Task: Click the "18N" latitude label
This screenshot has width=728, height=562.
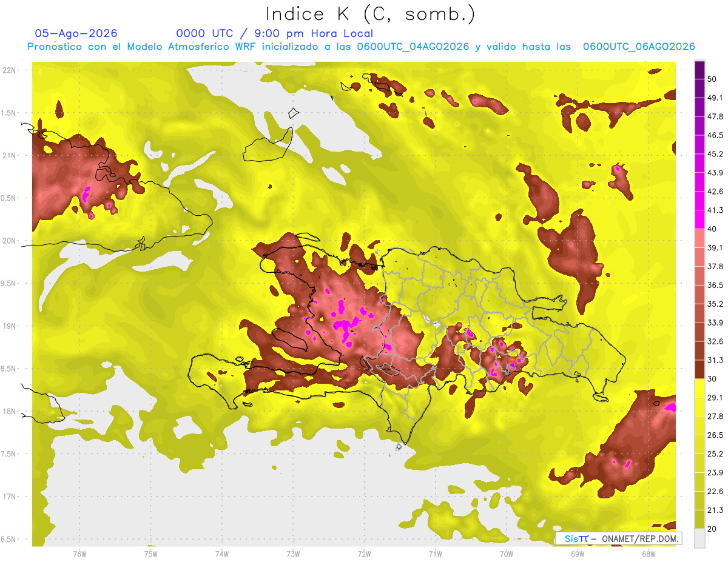Action: coord(9,412)
